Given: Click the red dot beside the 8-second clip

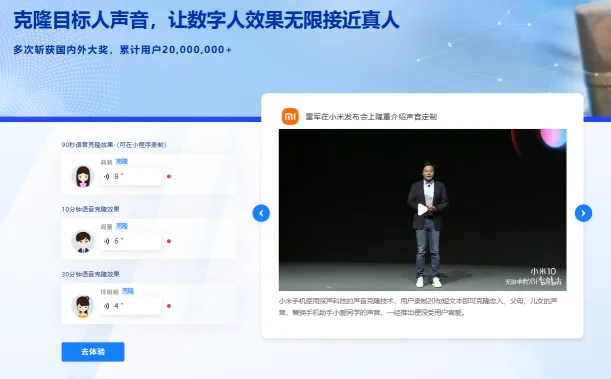Looking at the screenshot, I should [x=169, y=176].
